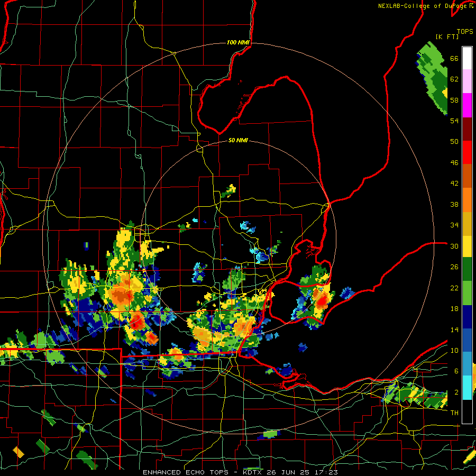The image size is (476, 476).
Task: Click the '66' legend value
Action: click(454, 59)
